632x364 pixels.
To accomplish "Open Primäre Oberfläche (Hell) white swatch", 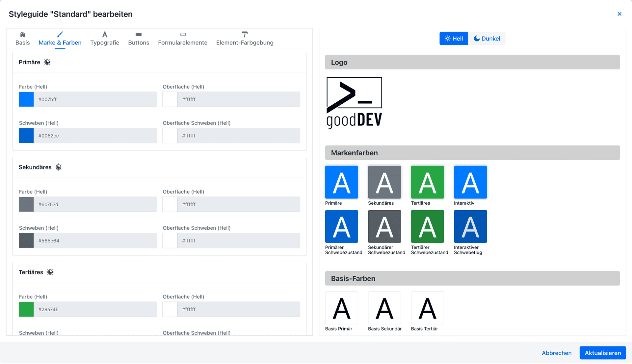I will 170,99.
